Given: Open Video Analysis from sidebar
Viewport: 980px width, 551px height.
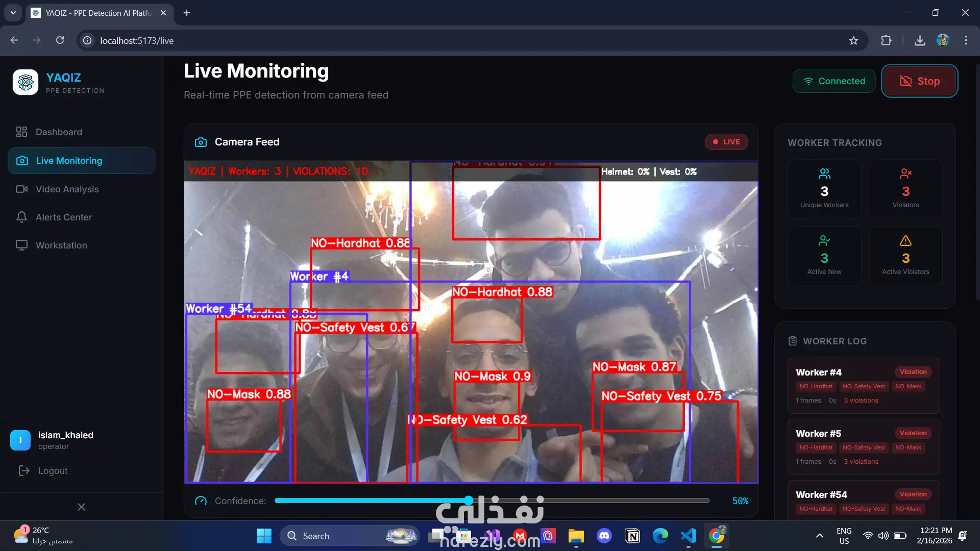Looking at the screenshot, I should [x=67, y=189].
